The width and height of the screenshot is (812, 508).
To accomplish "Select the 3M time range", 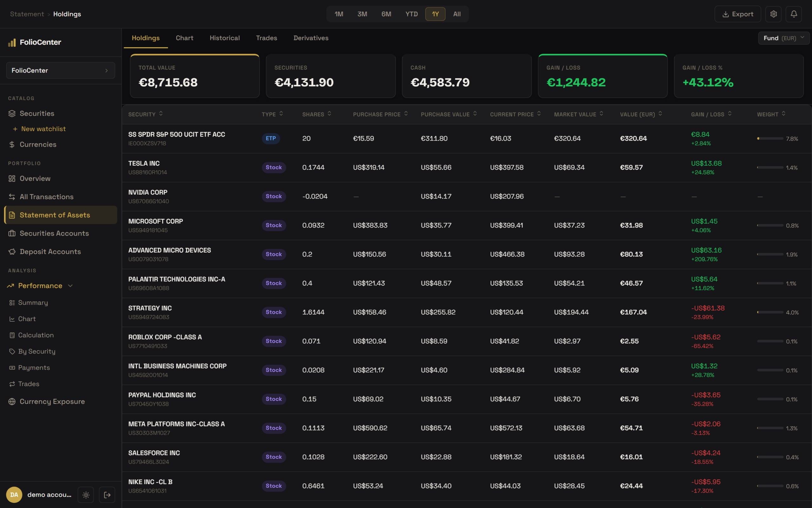I will coord(362,14).
